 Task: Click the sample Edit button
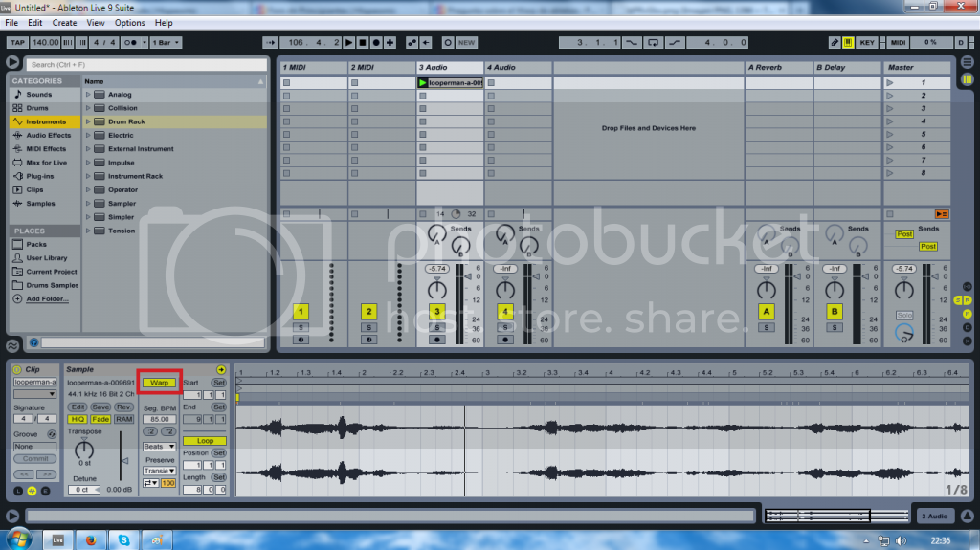point(78,407)
